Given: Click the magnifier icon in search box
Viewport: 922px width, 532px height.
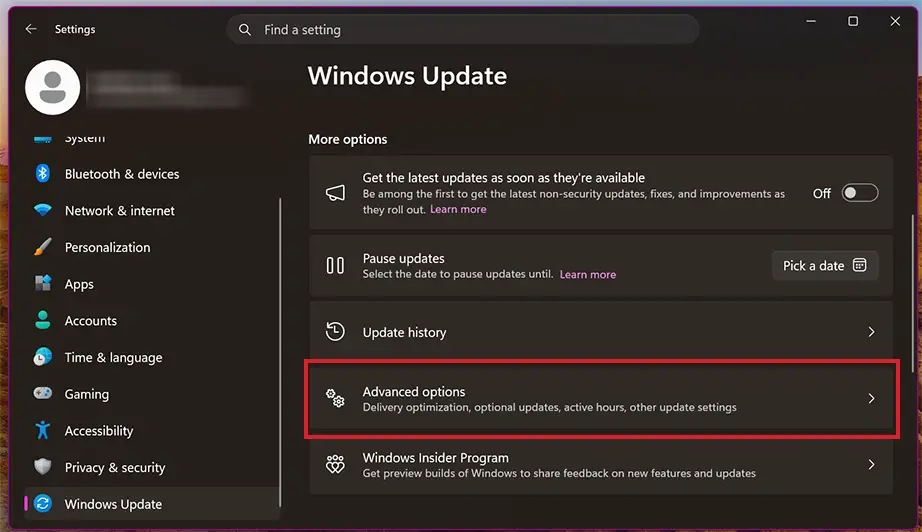Looking at the screenshot, I should pyautogui.click(x=245, y=29).
